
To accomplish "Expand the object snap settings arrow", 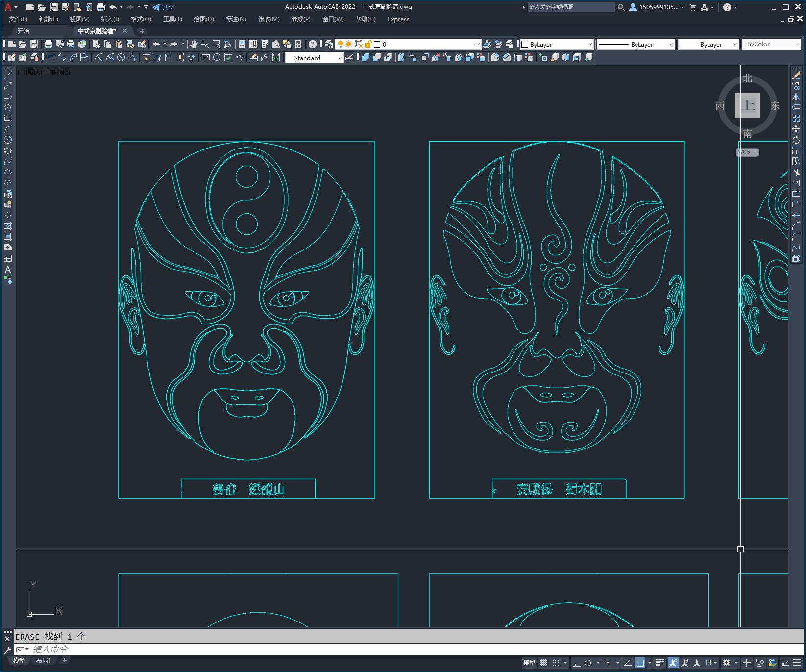I will [650, 663].
